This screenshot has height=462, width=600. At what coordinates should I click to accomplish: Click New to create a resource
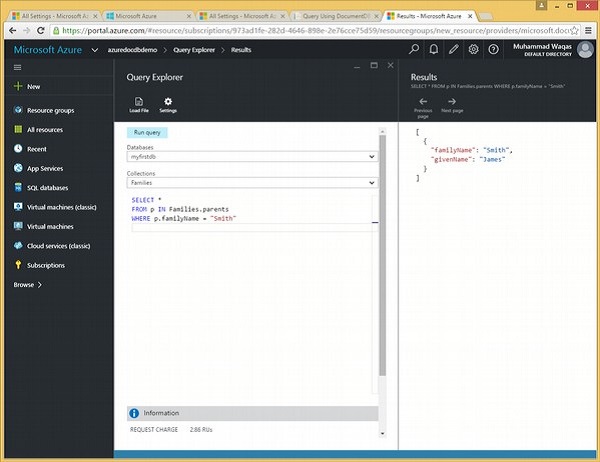click(x=33, y=87)
